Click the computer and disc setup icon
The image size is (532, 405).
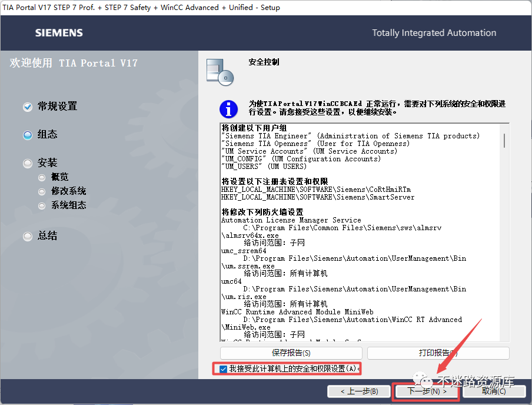(220, 72)
